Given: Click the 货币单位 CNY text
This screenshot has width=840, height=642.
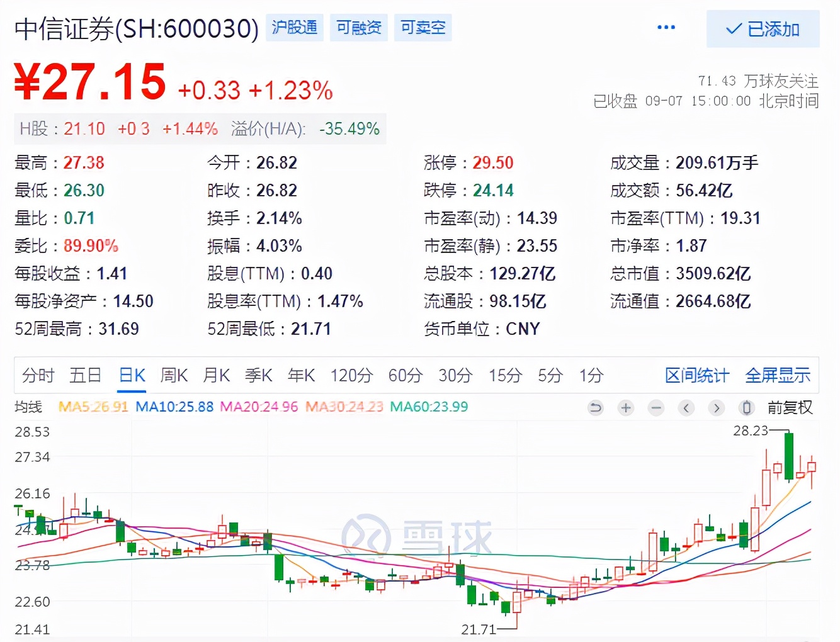Looking at the screenshot, I should coord(523,329).
